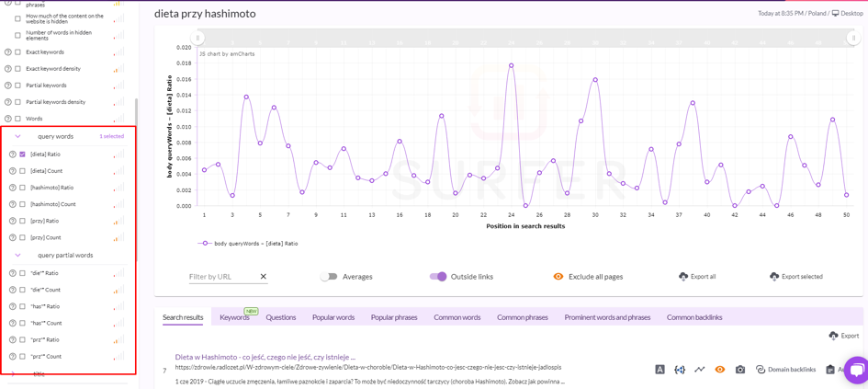Check the [dieta] Count checkbox
The width and height of the screenshot is (868, 389).
tap(22, 171)
